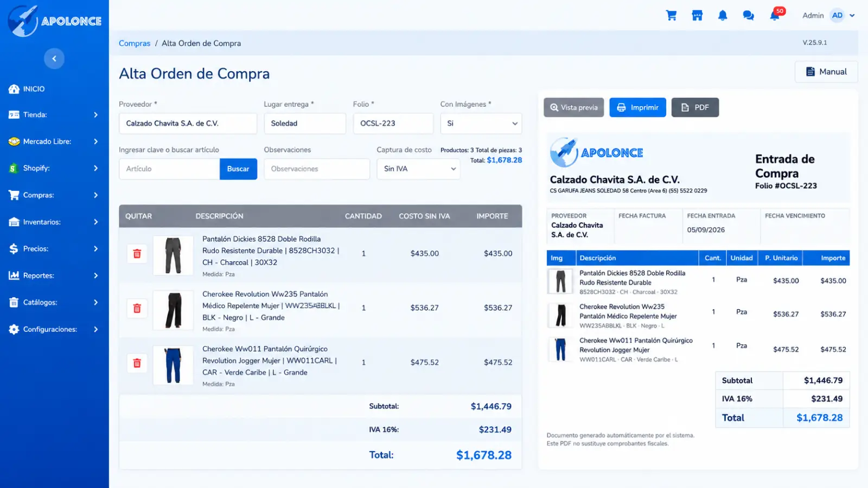Click the Observaciones input field
The height and width of the screenshot is (488, 868).
coord(317,169)
